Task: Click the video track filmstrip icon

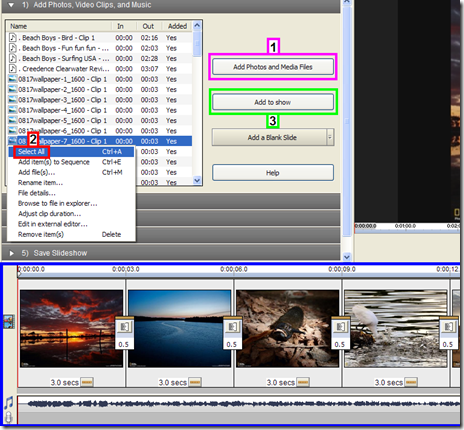Action: pyautogui.click(x=9, y=322)
